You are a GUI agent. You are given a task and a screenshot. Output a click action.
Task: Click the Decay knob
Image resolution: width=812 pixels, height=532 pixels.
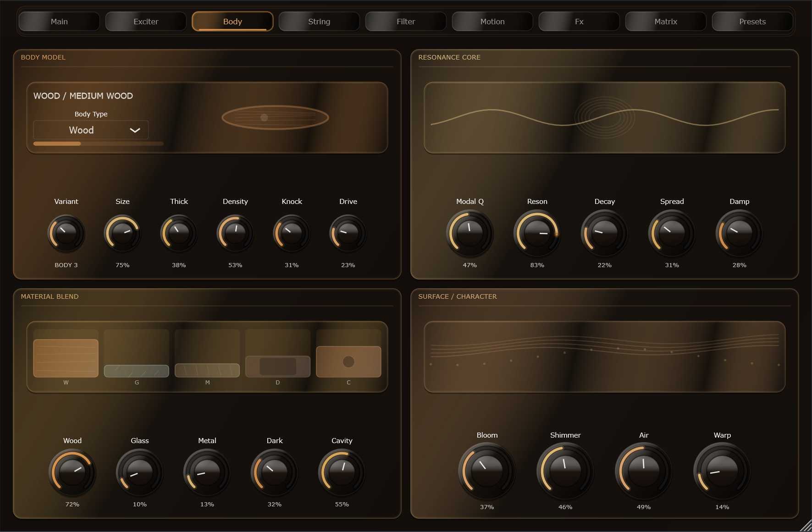click(605, 233)
